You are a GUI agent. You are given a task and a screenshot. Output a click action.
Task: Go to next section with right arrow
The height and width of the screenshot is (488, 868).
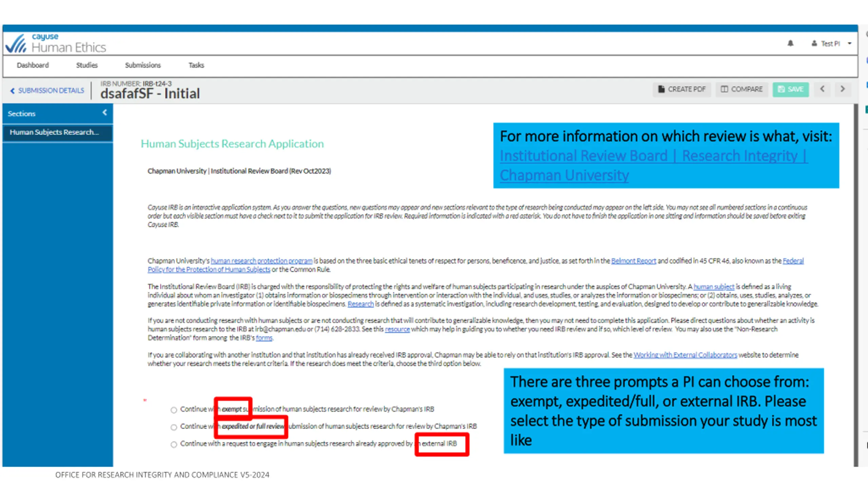pos(843,89)
